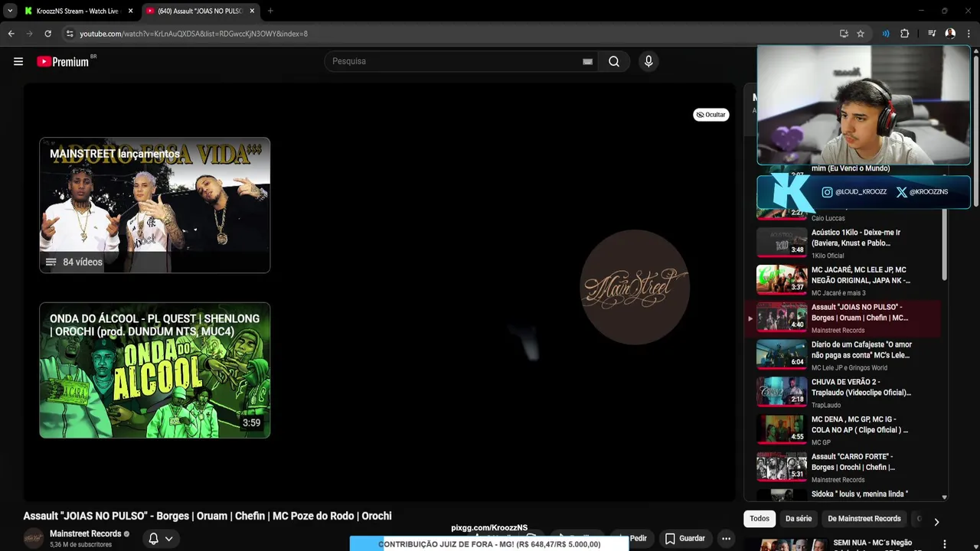Image resolution: width=980 pixels, height=551 pixels.
Task: Click the Mainstreet Records channel avatar
Action: tap(34, 538)
